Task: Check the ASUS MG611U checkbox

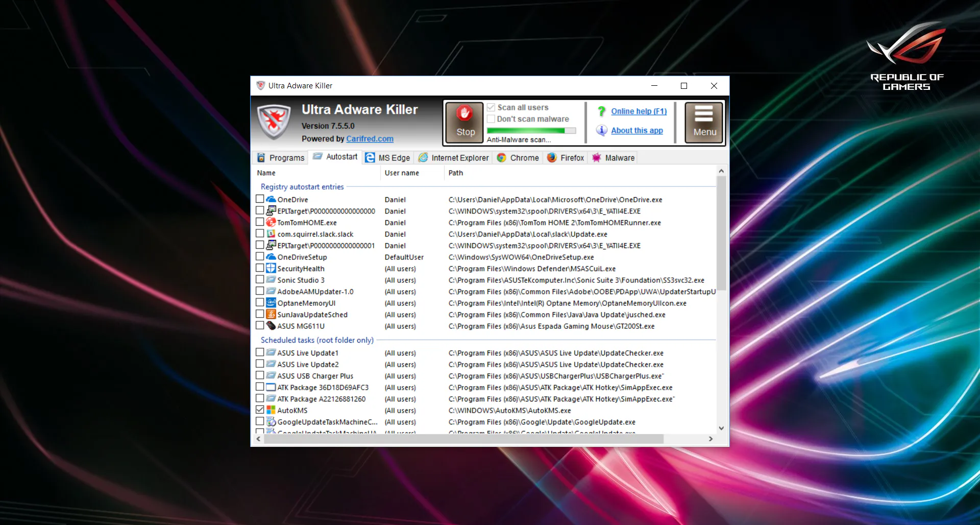Action: point(260,325)
